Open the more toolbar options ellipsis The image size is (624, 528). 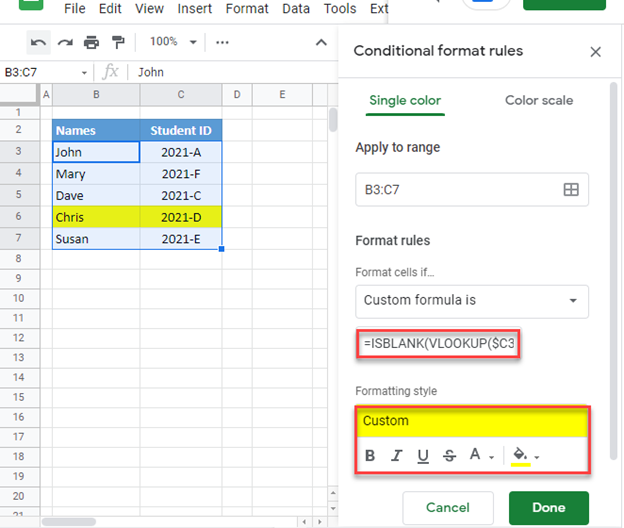[x=222, y=42]
